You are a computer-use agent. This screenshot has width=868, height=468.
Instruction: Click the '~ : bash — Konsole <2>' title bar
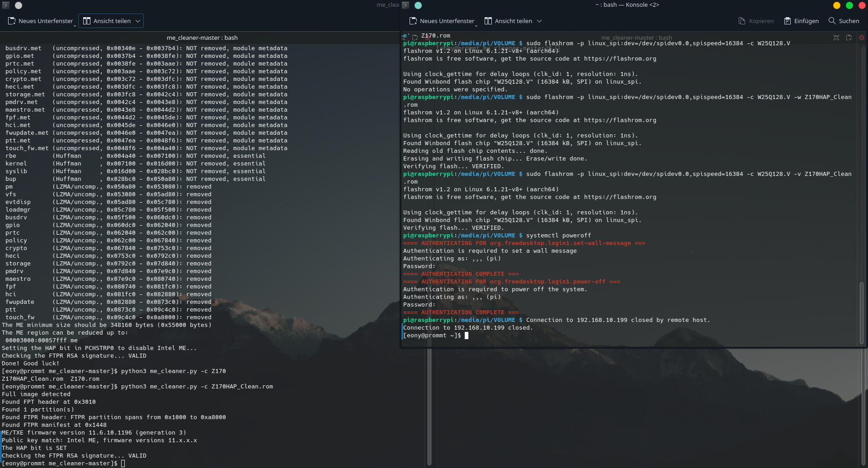point(627,5)
